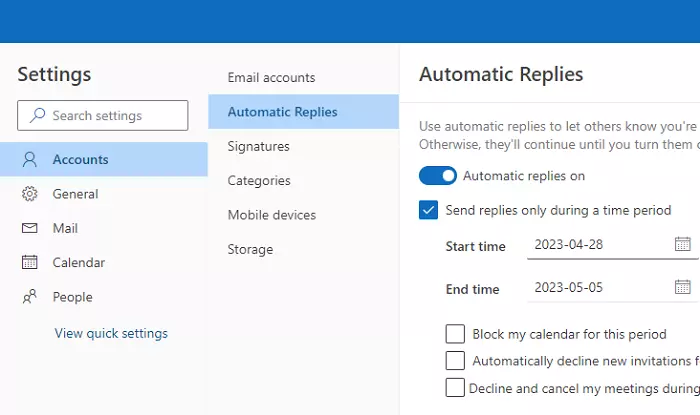Open the Mobile devices section
Viewport: 700px width, 415px height.
(304, 215)
